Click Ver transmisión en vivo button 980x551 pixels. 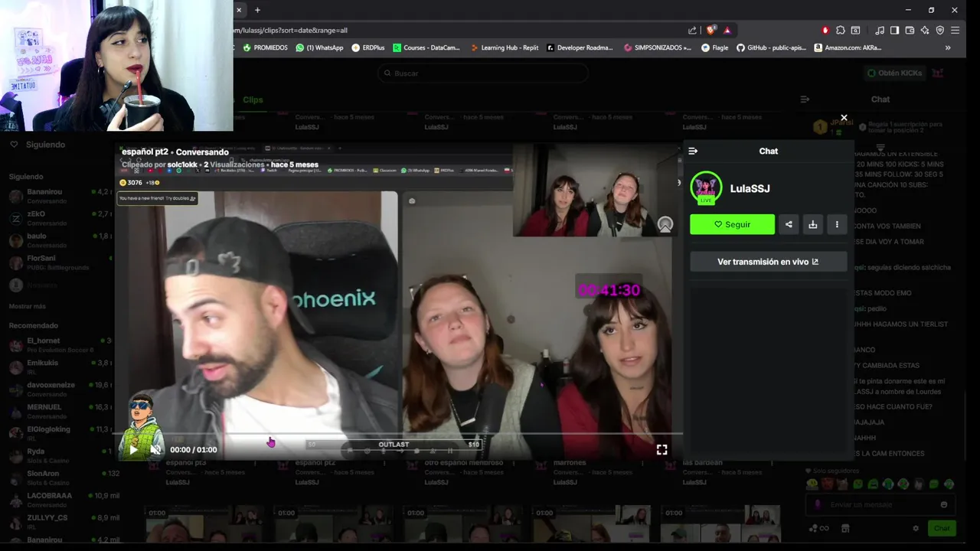point(769,262)
